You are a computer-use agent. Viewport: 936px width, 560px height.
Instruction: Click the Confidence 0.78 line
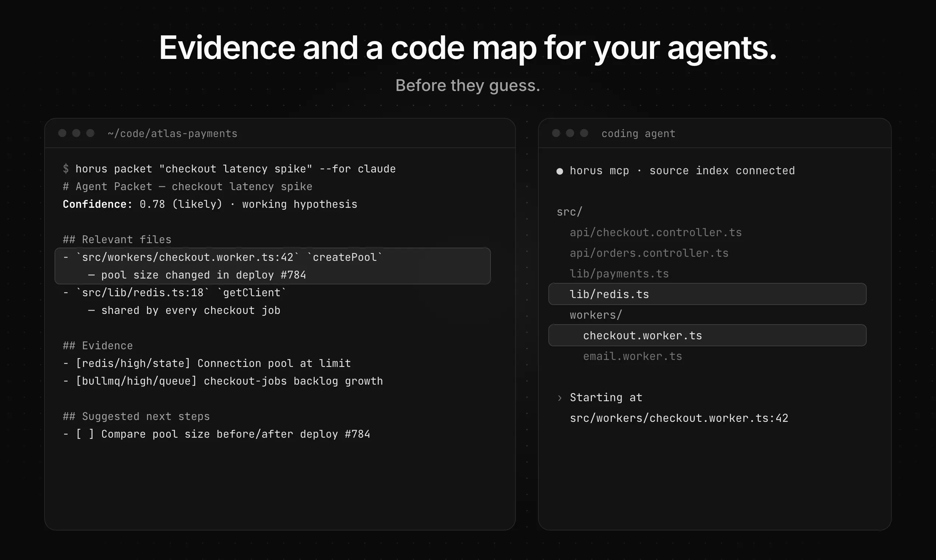[x=210, y=204]
